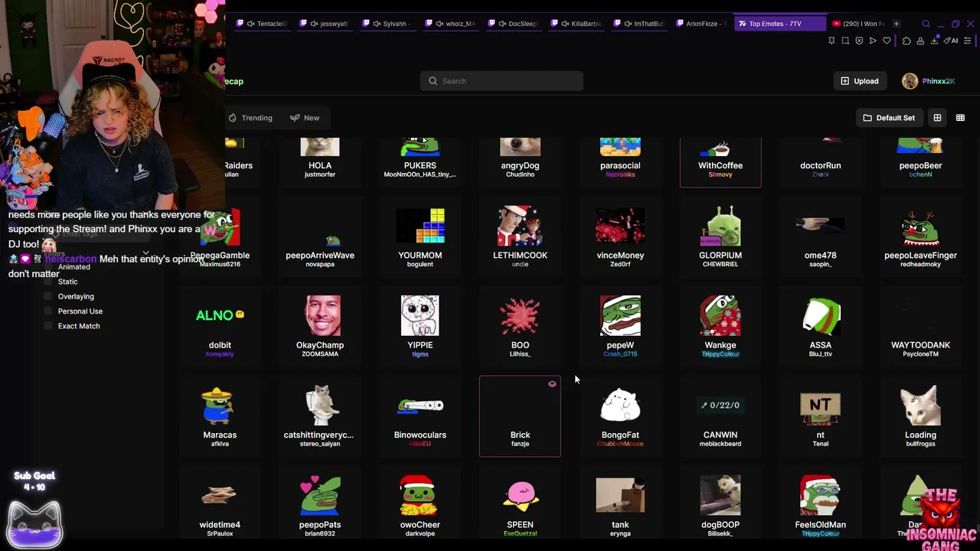The width and height of the screenshot is (980, 551).
Task: Switch to the TentacleG browser tab
Action: pos(262,24)
